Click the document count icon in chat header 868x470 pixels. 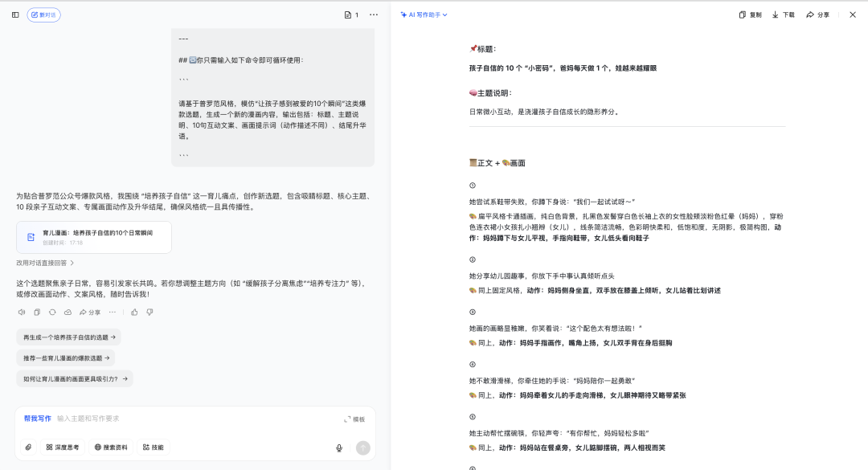351,14
